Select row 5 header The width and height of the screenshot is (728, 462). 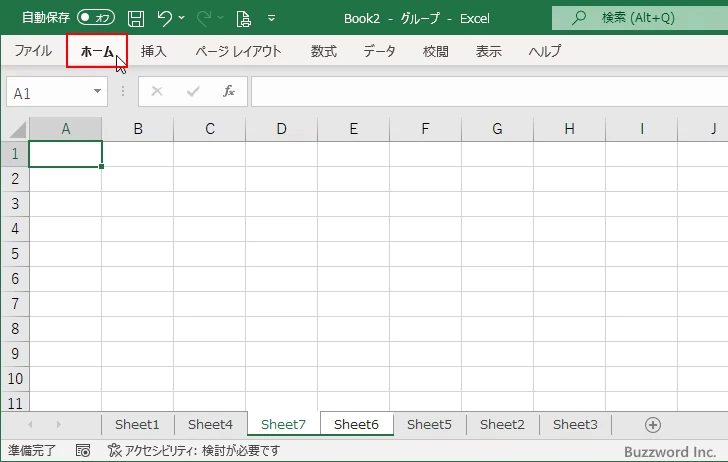(15, 254)
